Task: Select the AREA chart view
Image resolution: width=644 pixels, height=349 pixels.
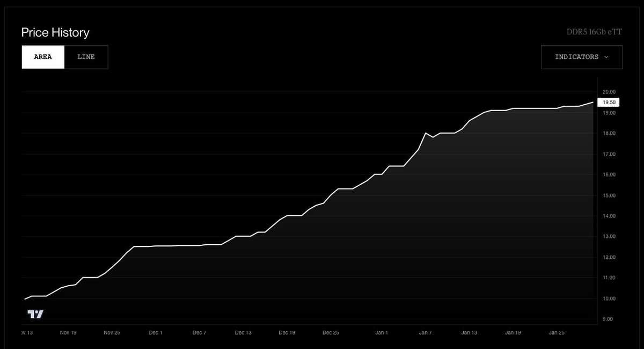Action: click(43, 56)
